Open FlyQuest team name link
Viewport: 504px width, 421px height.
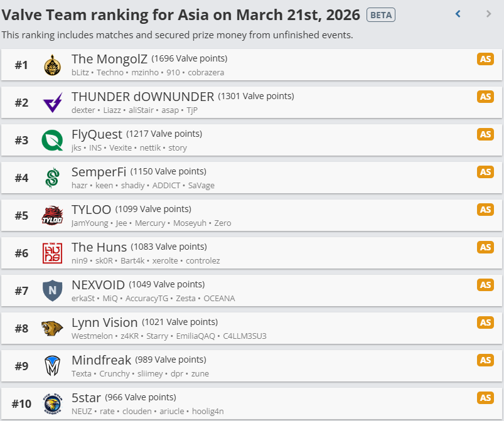(x=97, y=134)
